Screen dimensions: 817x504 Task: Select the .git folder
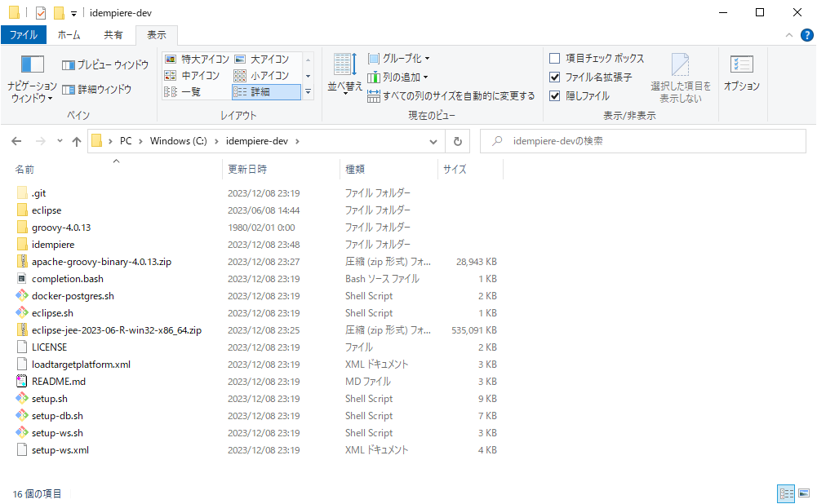(x=38, y=193)
